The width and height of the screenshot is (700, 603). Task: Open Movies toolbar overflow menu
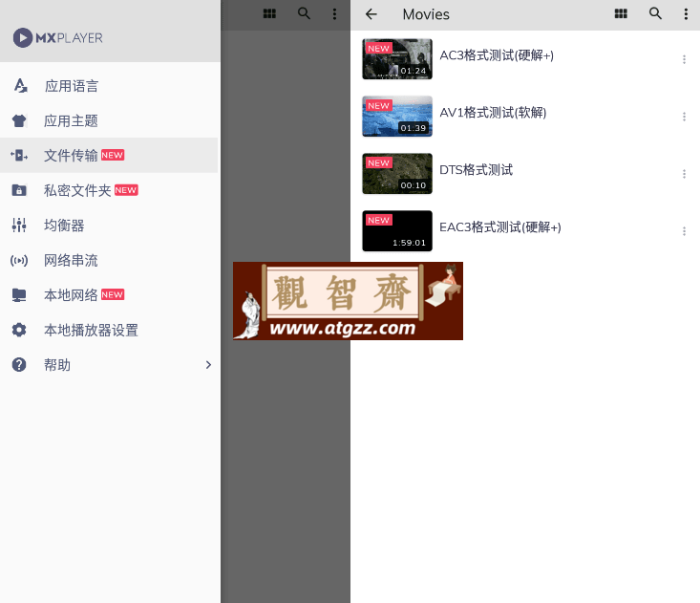click(x=686, y=13)
